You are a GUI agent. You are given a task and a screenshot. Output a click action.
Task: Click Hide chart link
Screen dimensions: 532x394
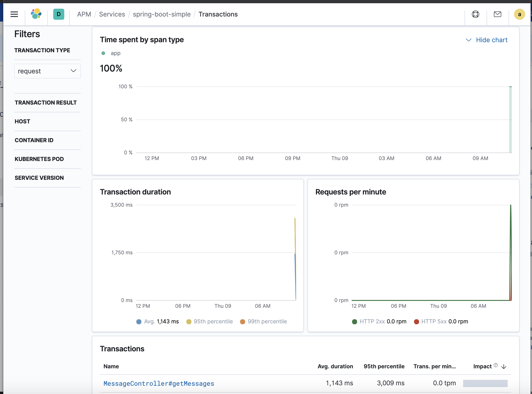pos(492,40)
